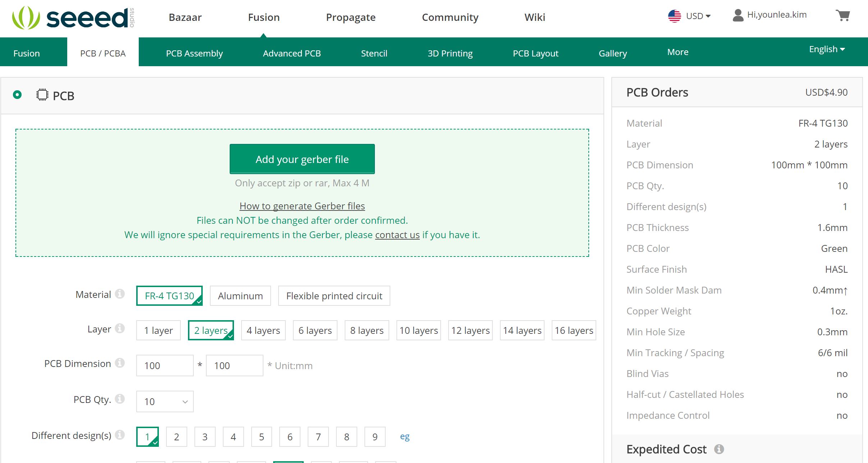Switch to PCB Layout tab
This screenshot has height=463, width=868.
536,53
